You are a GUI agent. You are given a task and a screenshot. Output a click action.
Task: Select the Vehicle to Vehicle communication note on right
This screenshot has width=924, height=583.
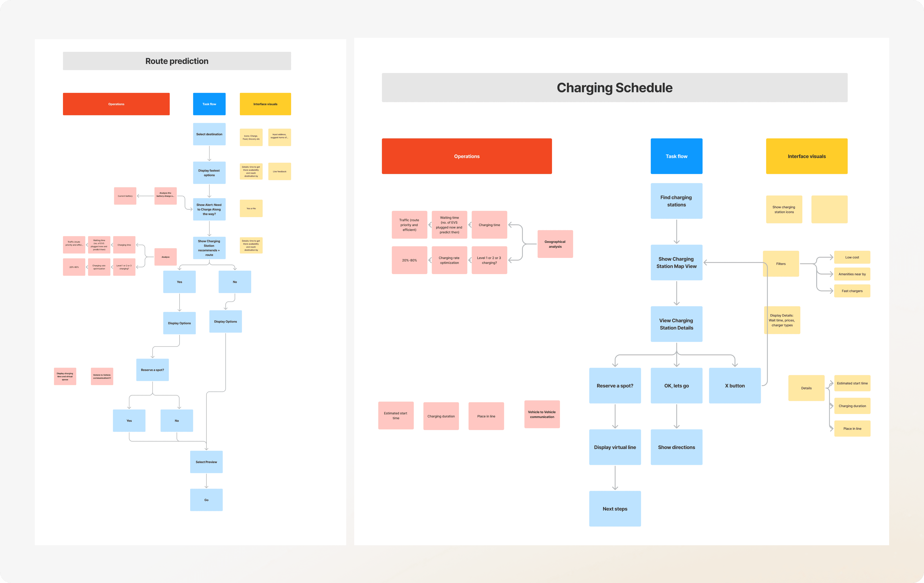click(542, 414)
